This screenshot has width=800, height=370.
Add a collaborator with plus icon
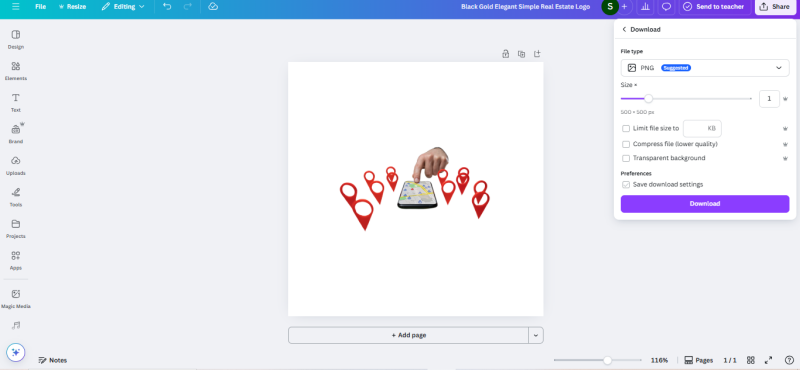tap(624, 7)
